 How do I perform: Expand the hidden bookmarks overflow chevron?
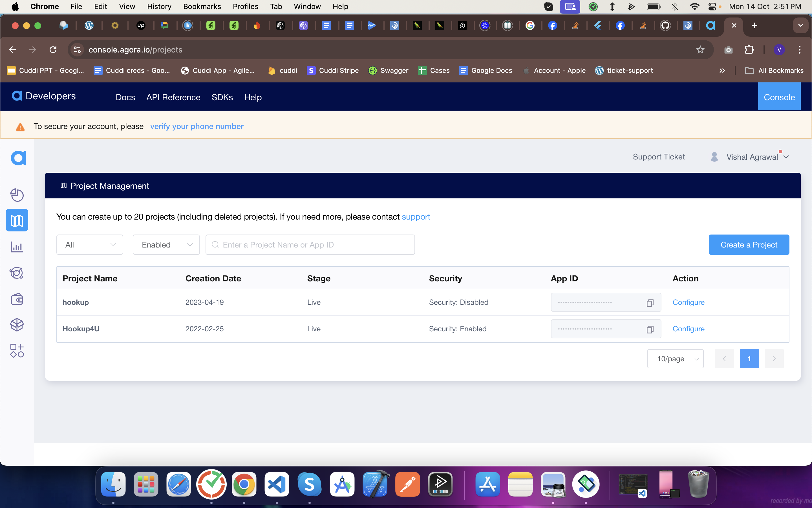[x=722, y=71]
